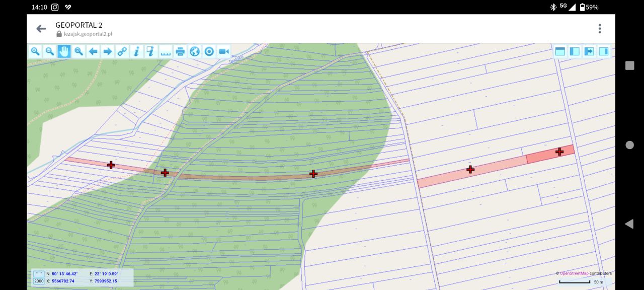Click the lezajsk.geoportal2.pl address
Screen dimensions: 644x290
point(88,34)
